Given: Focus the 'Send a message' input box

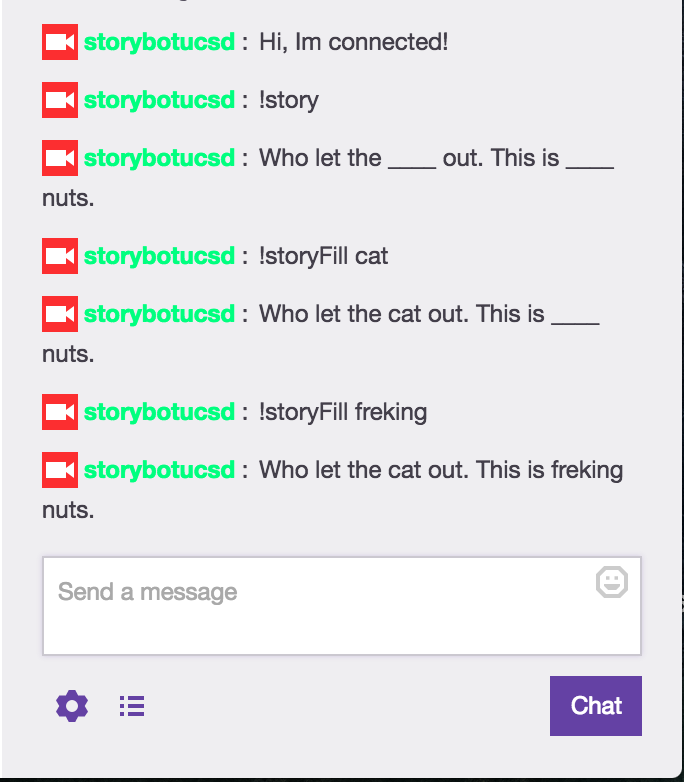Looking at the screenshot, I should point(342,605).
